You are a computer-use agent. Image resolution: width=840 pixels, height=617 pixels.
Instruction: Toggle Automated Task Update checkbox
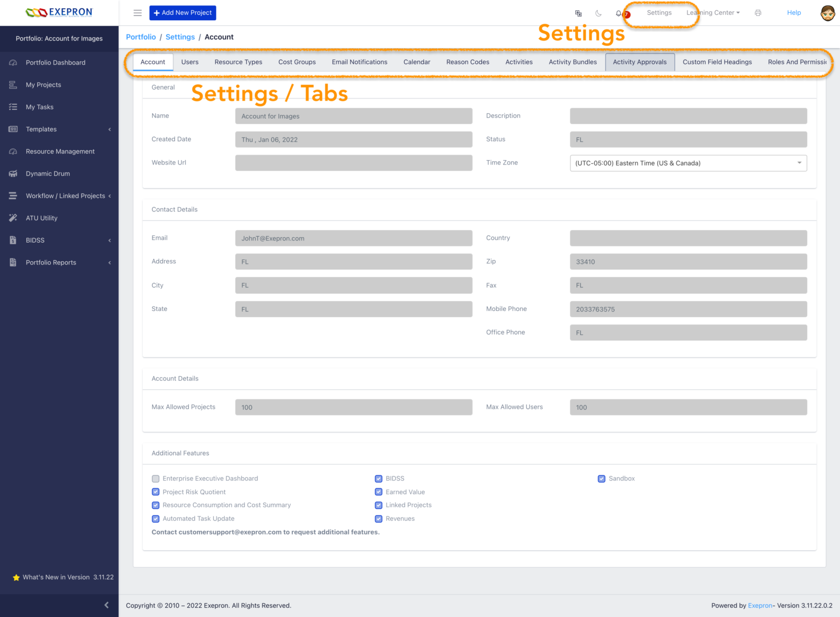(x=156, y=519)
